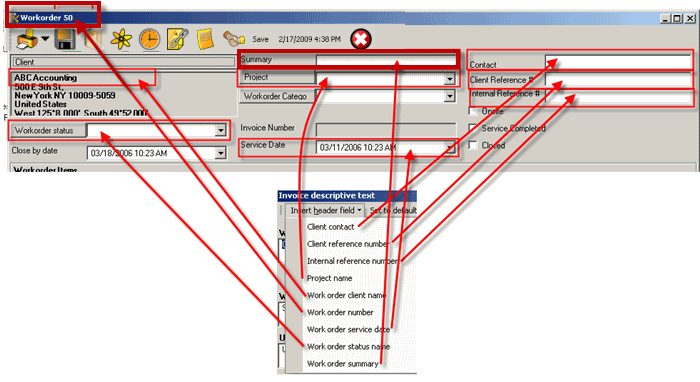Select Work order service date entry
Image resolution: width=700 pixels, height=382 pixels.
click(348, 329)
